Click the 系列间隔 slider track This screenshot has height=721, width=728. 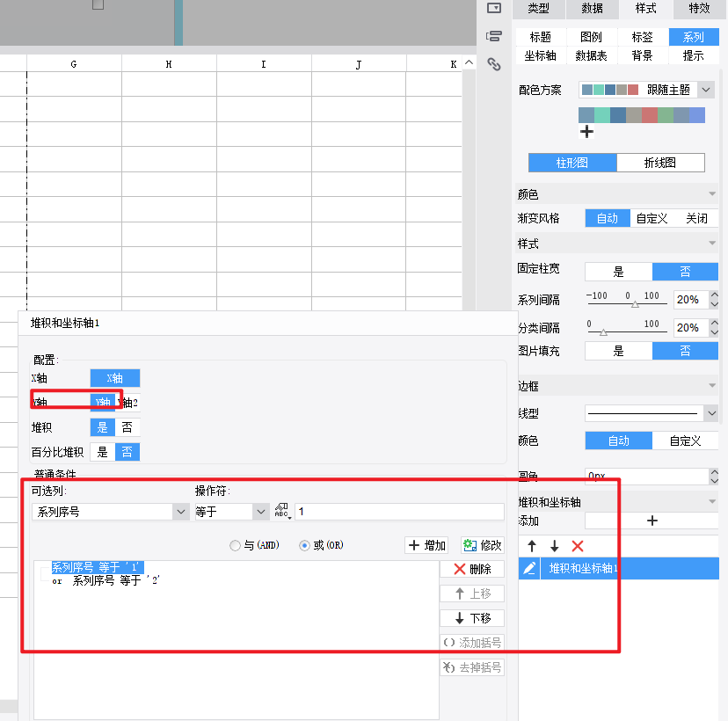[627, 303]
